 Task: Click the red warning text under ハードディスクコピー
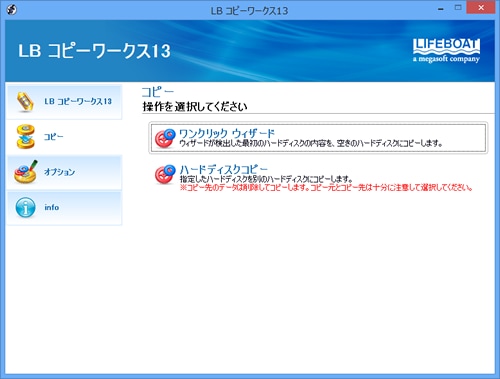coord(326,188)
